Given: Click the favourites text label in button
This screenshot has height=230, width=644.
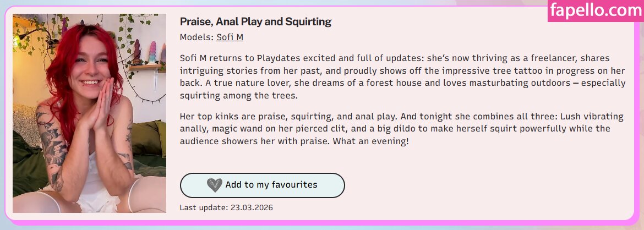Looking at the screenshot, I should click(271, 185).
